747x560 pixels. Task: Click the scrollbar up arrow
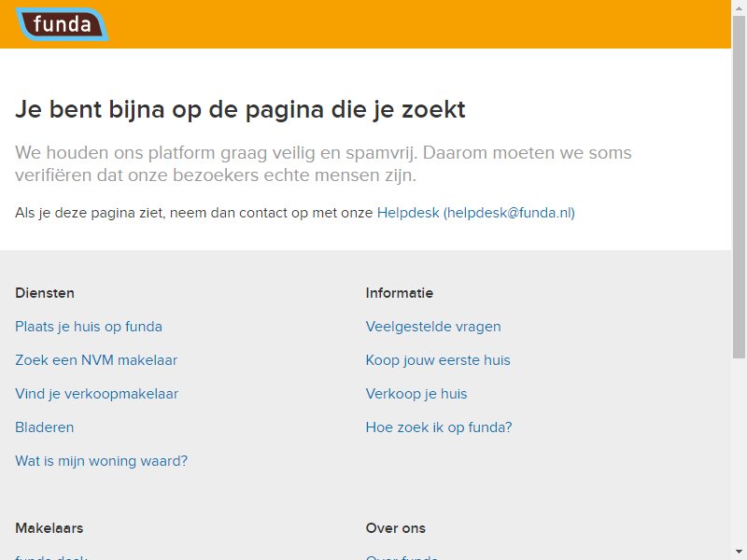(739, 7)
